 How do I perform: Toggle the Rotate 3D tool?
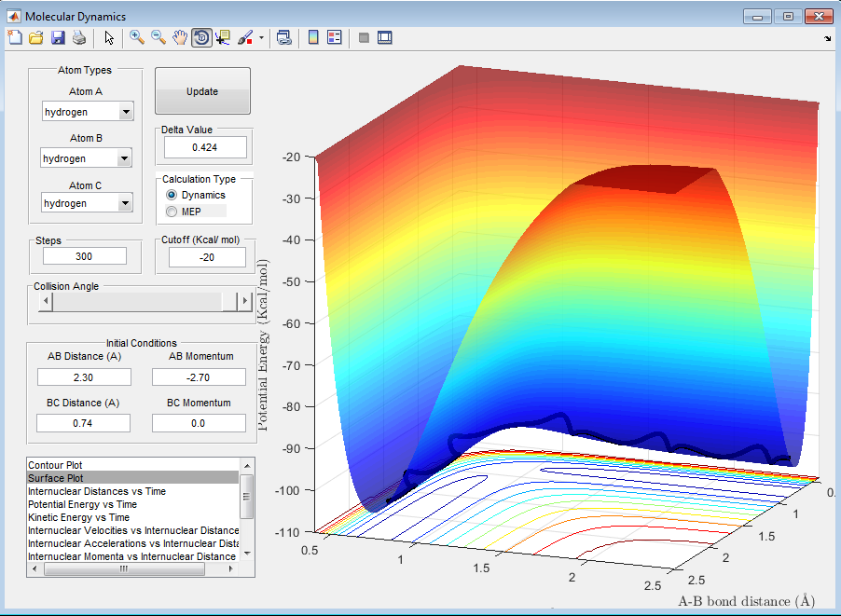[x=201, y=37]
